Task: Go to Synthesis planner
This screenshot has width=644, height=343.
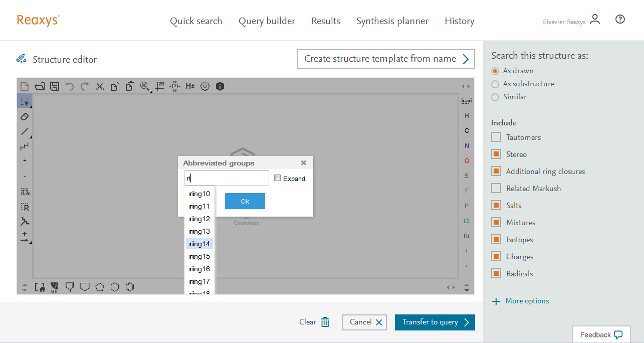Action: 392,21
